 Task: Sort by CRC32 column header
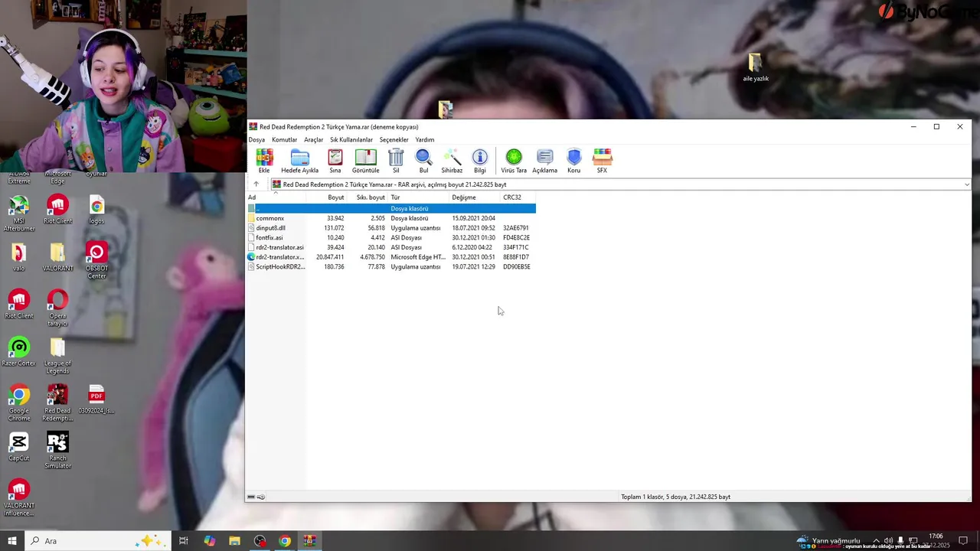click(x=518, y=197)
